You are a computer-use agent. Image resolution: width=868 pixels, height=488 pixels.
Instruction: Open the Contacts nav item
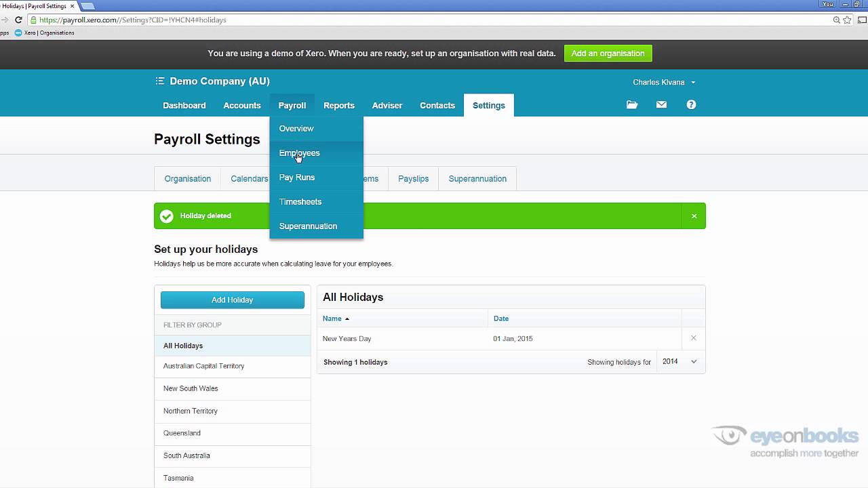pyautogui.click(x=437, y=106)
